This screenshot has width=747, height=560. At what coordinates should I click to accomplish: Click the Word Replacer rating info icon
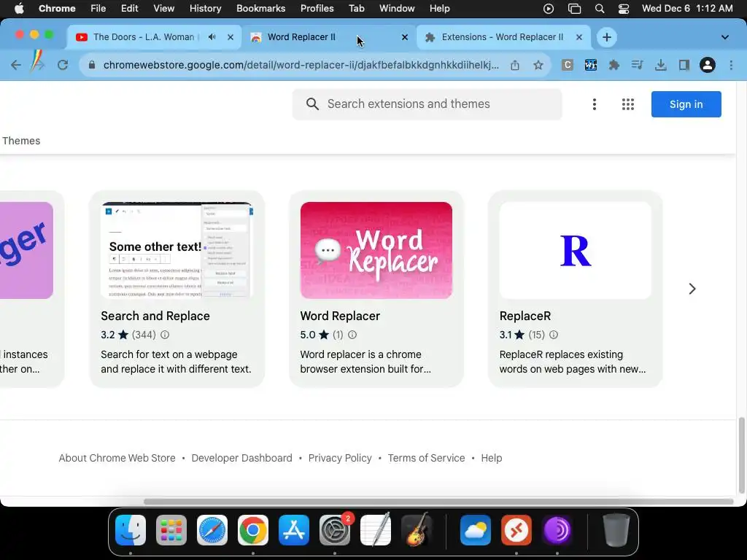click(352, 335)
